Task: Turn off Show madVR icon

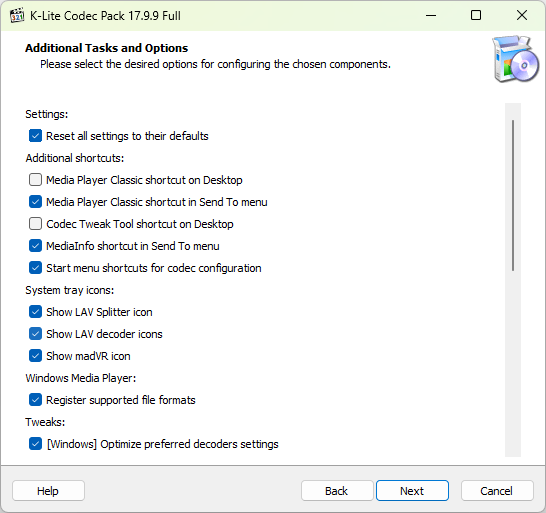Action: coord(35,356)
